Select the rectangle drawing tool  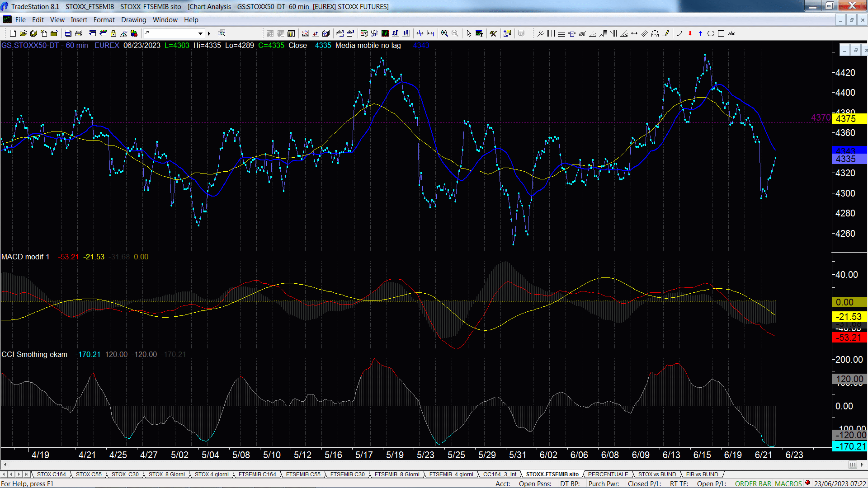pos(721,33)
